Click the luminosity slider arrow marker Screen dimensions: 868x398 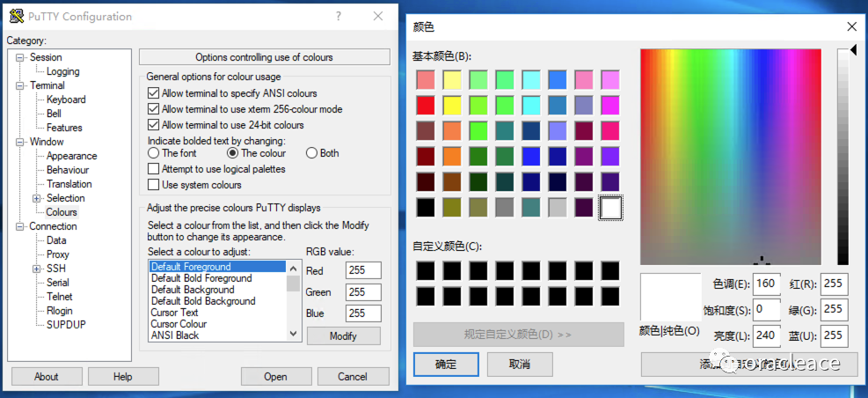point(854,49)
